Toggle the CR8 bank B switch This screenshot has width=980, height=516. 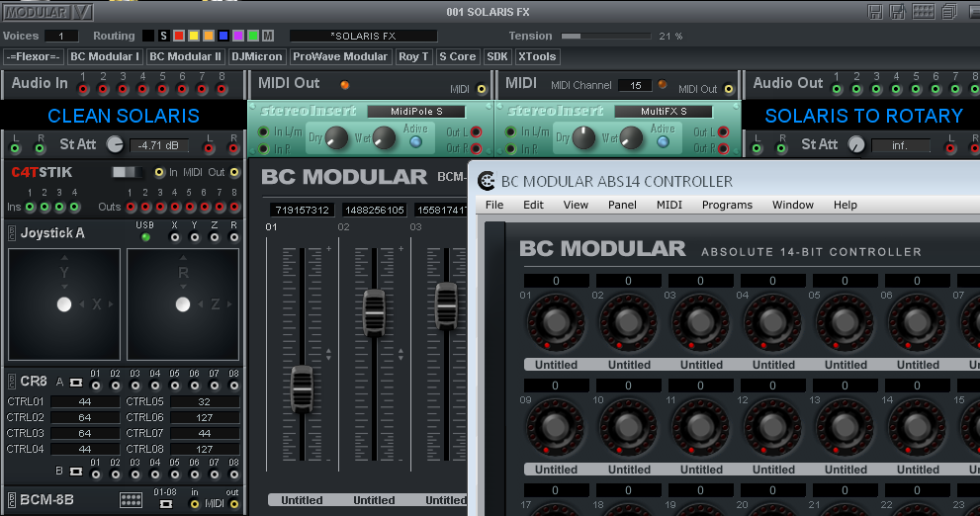(x=75, y=471)
